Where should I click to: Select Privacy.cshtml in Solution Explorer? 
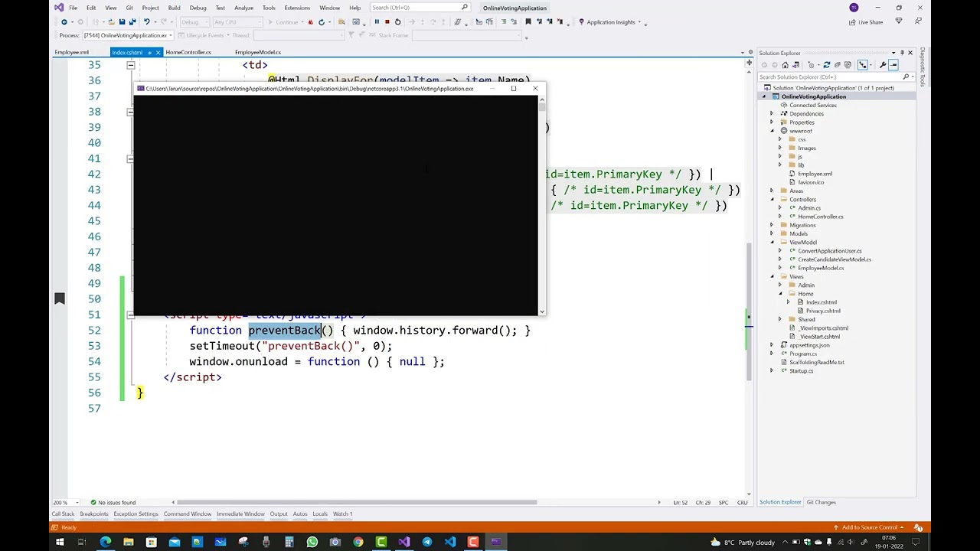point(823,311)
